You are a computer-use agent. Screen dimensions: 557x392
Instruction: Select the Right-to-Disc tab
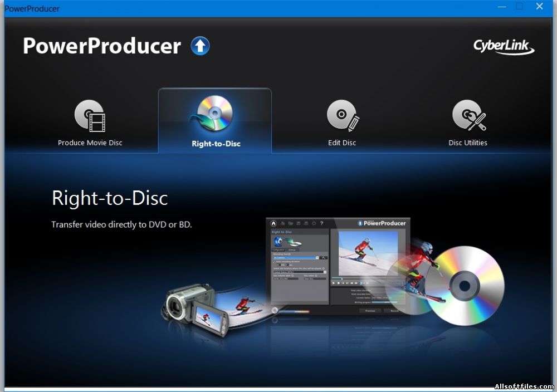[x=215, y=121]
